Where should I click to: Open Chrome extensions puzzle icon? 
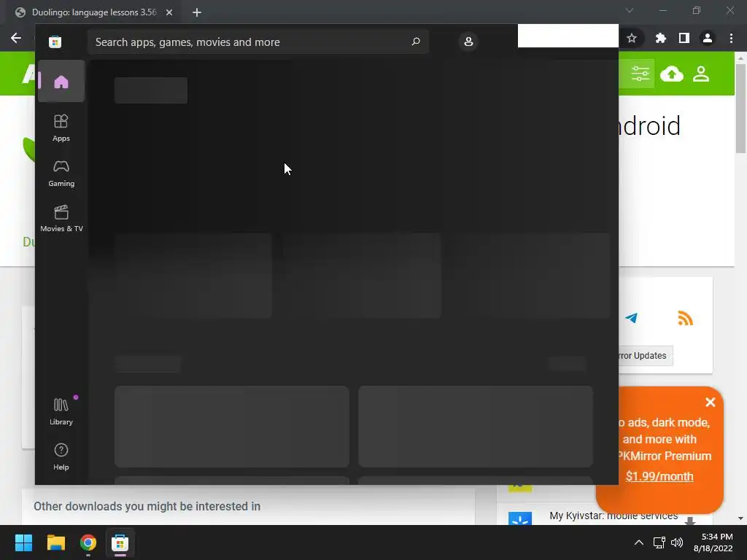[660, 38]
